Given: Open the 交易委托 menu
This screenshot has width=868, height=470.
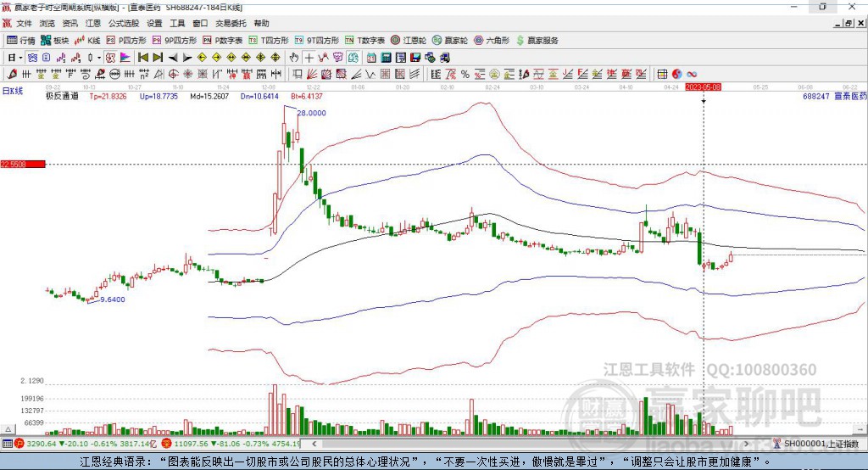Looking at the screenshot, I should point(231,23).
